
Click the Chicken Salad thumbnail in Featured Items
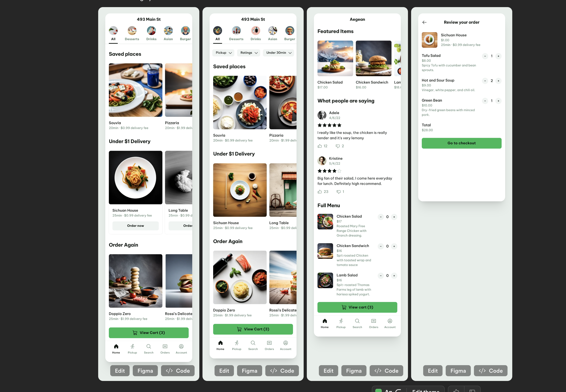point(335,58)
